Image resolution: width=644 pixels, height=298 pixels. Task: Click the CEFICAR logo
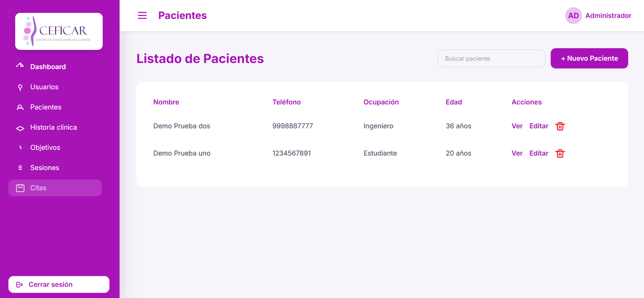pos(59,31)
